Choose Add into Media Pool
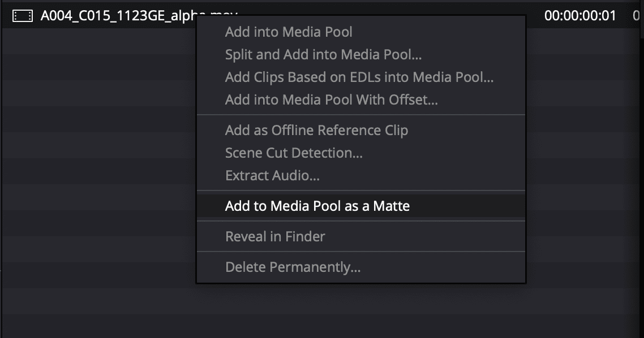 point(289,32)
